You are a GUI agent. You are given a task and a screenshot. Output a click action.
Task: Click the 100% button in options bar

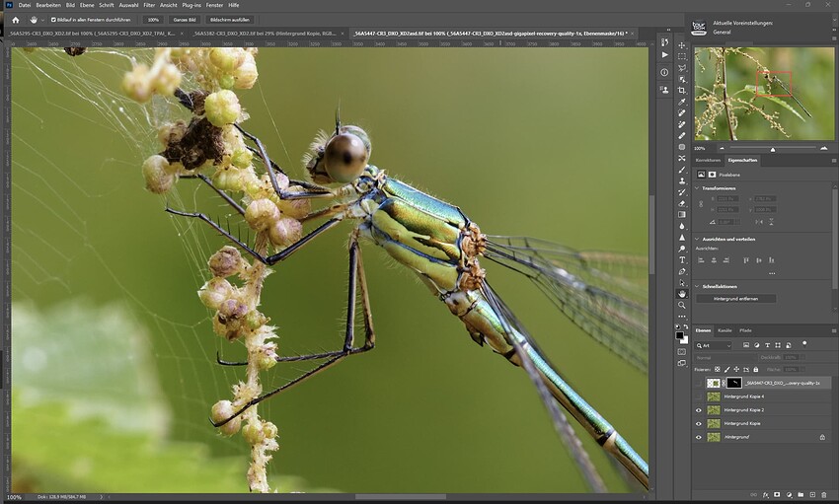click(154, 20)
